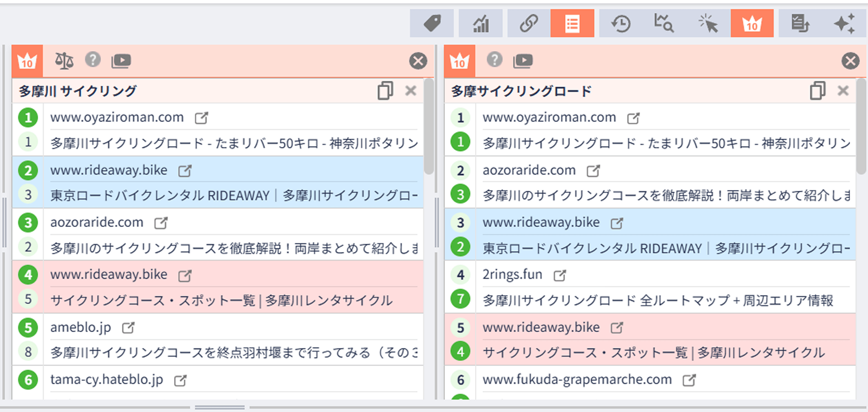Image resolution: width=868 pixels, height=412 pixels.
Task: Click the chart search icon
Action: (664, 23)
